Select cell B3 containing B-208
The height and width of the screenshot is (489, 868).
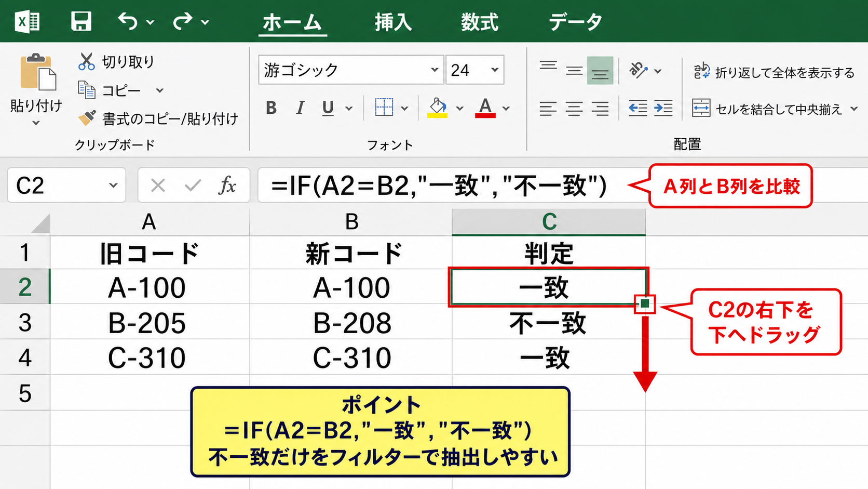pyautogui.click(x=351, y=322)
